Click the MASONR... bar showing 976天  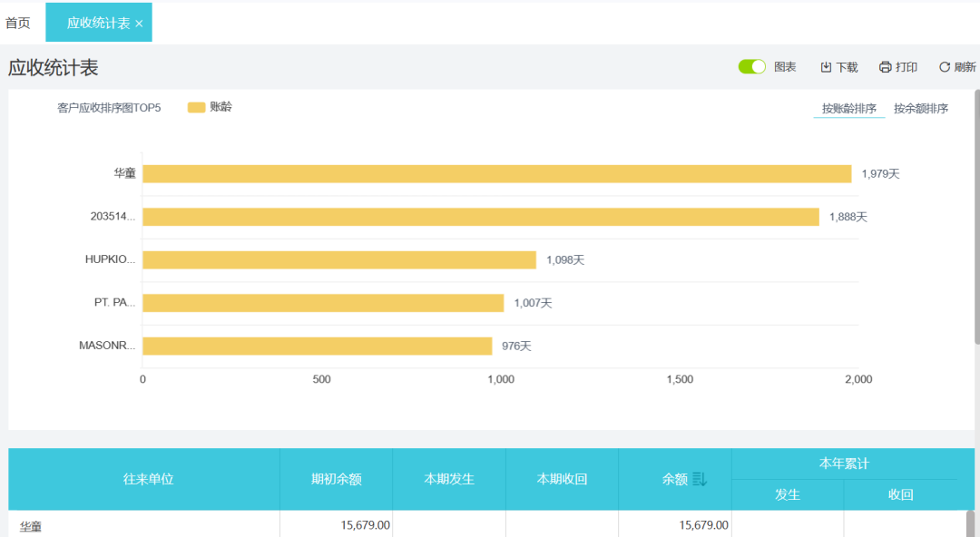[x=317, y=346]
